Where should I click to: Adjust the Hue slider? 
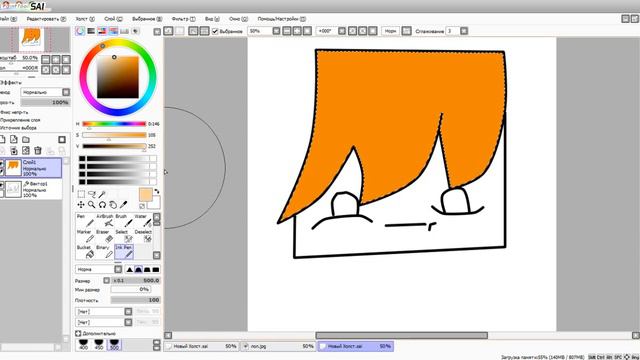tap(114, 124)
